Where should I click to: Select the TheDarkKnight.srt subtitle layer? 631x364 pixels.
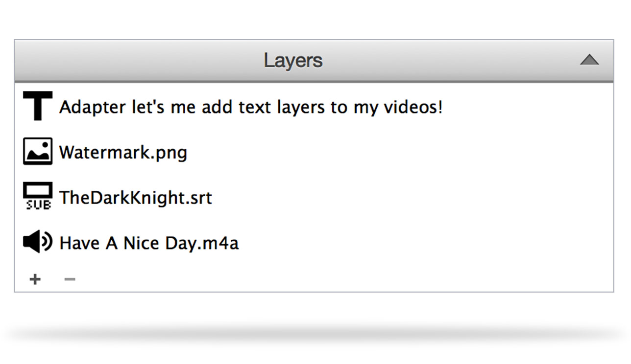coord(136,198)
